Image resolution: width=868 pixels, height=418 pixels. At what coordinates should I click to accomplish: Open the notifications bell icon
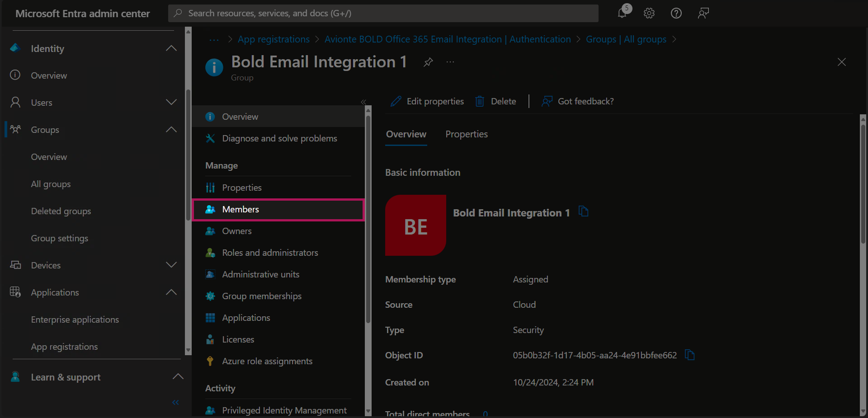tap(623, 13)
